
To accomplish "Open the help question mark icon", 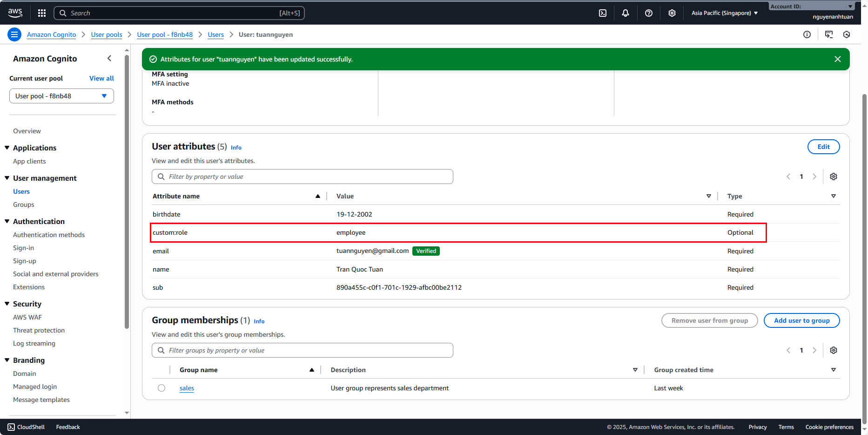I will 649,13.
